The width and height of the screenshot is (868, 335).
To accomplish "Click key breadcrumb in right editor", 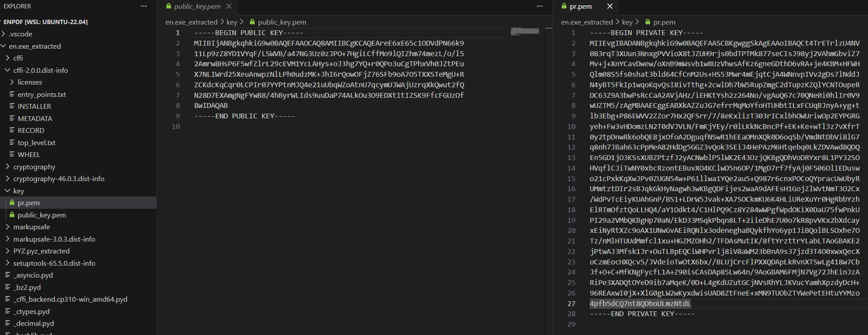I will (x=627, y=22).
